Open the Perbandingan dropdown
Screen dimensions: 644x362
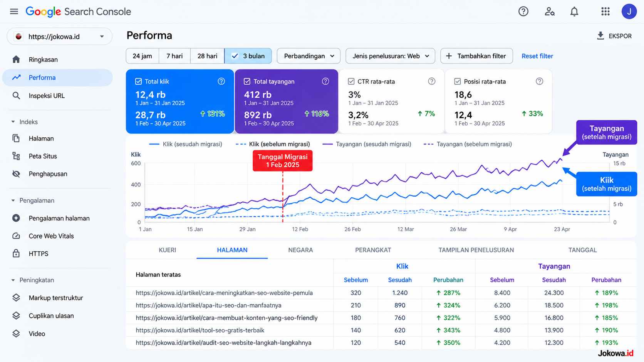tap(309, 56)
